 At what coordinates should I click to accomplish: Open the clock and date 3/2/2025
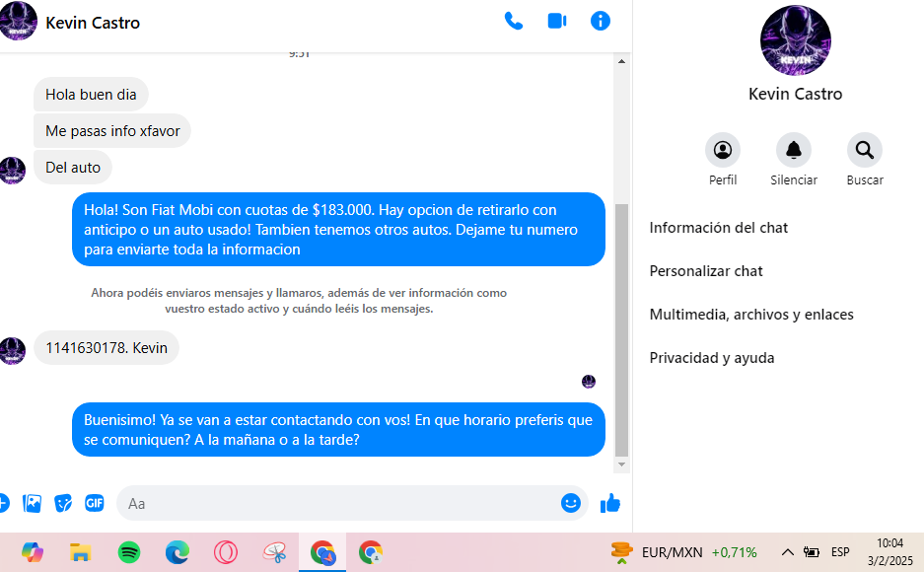889,552
